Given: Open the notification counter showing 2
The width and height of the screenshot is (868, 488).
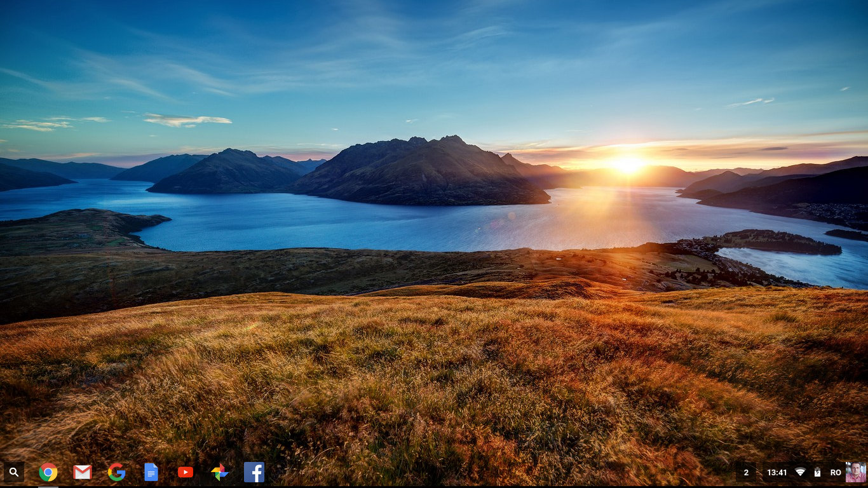Looking at the screenshot, I should coord(746,472).
